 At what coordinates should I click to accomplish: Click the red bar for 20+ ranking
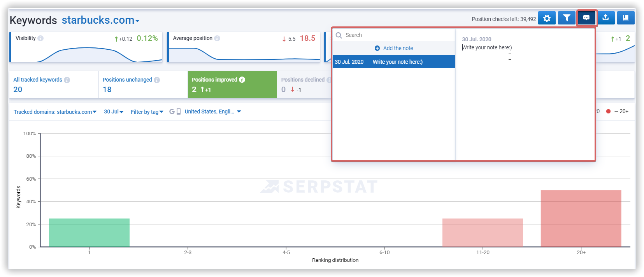(581, 218)
